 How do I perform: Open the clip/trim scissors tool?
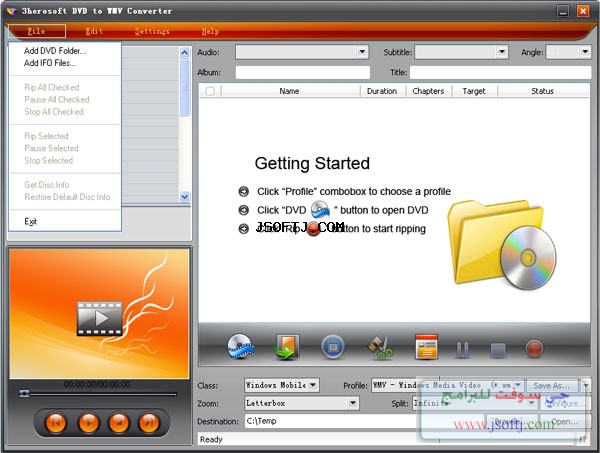[x=380, y=347]
